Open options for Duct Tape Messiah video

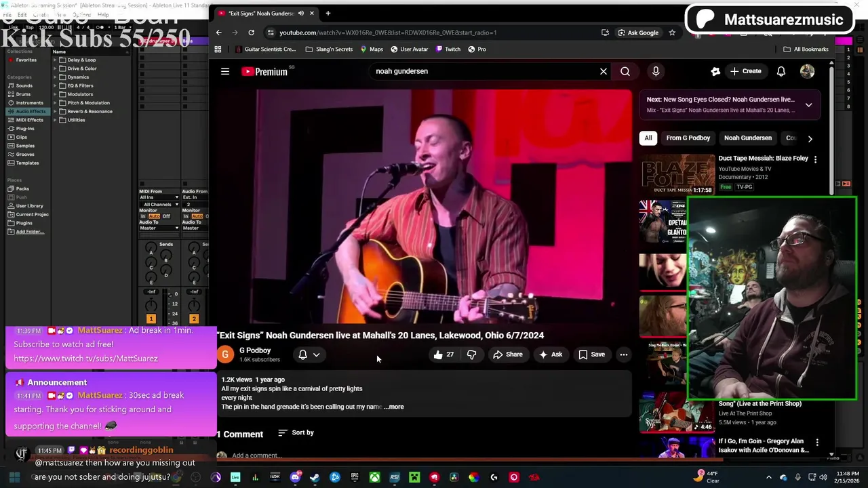pos(815,159)
